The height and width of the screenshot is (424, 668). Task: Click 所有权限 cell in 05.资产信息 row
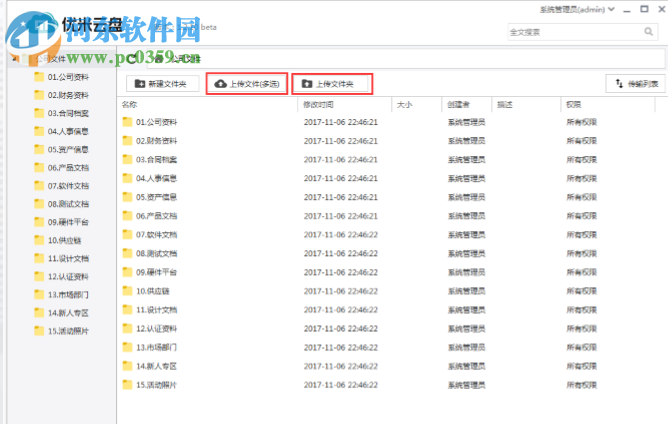581,197
